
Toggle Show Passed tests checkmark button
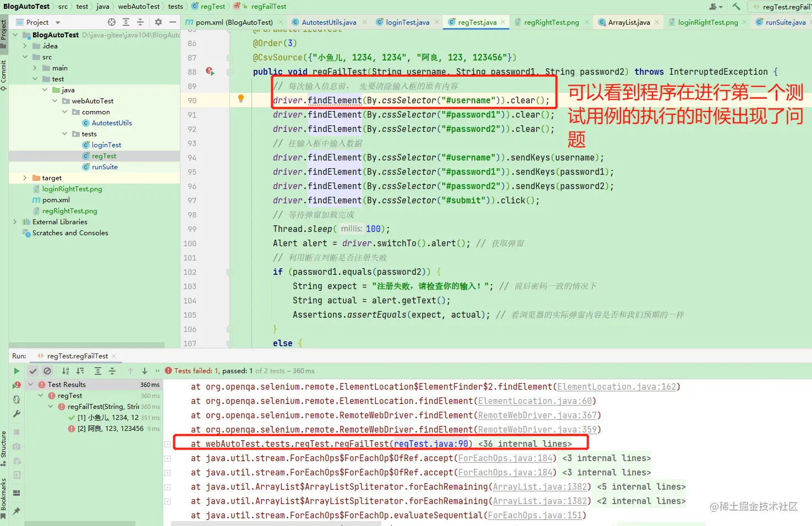point(33,371)
